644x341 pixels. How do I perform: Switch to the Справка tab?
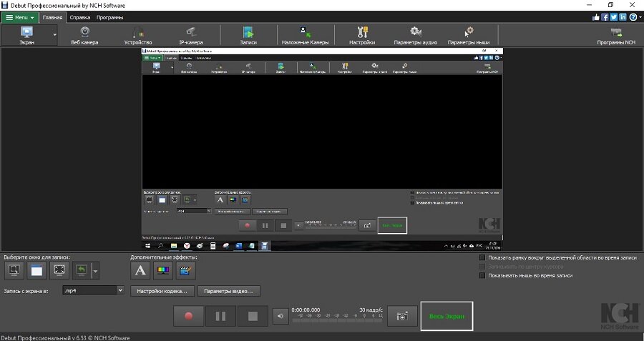[79, 18]
